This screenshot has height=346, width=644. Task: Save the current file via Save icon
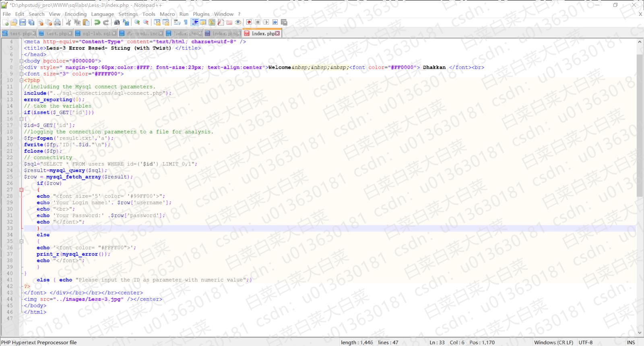pos(23,22)
